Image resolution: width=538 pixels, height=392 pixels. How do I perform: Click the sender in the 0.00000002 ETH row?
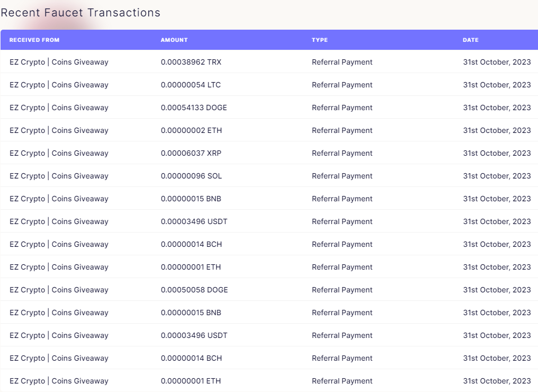[59, 130]
